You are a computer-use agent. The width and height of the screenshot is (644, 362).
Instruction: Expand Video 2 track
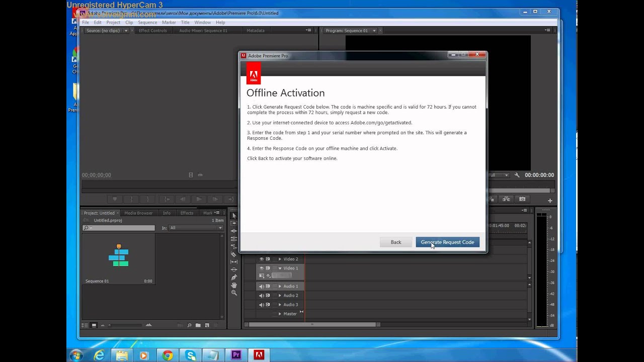coord(280,259)
